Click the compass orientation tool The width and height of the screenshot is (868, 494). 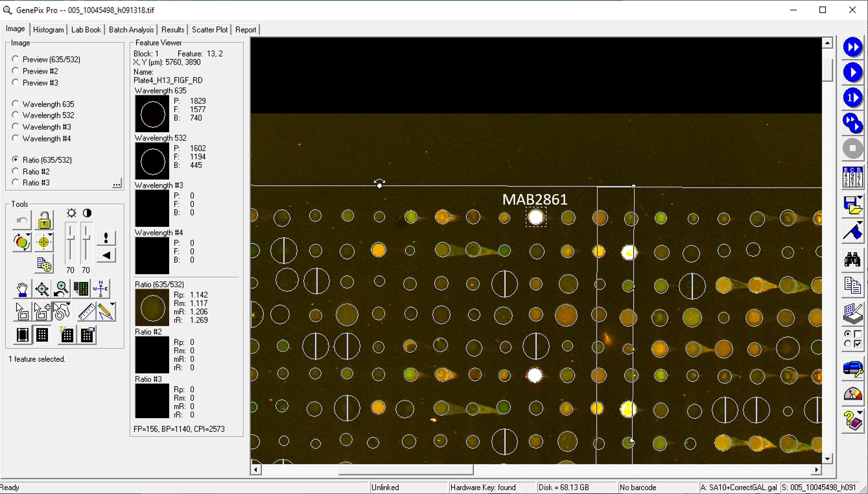(x=101, y=289)
